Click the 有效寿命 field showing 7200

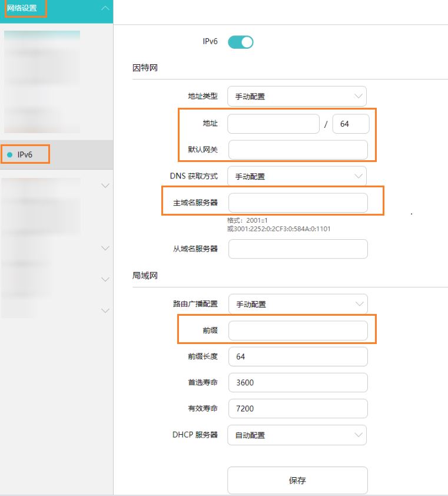[x=297, y=408]
